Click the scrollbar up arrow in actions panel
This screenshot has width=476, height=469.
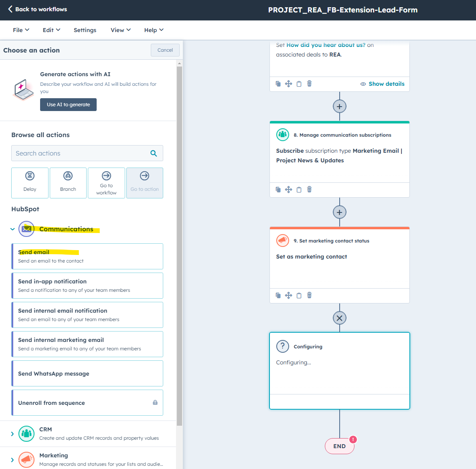point(179,63)
